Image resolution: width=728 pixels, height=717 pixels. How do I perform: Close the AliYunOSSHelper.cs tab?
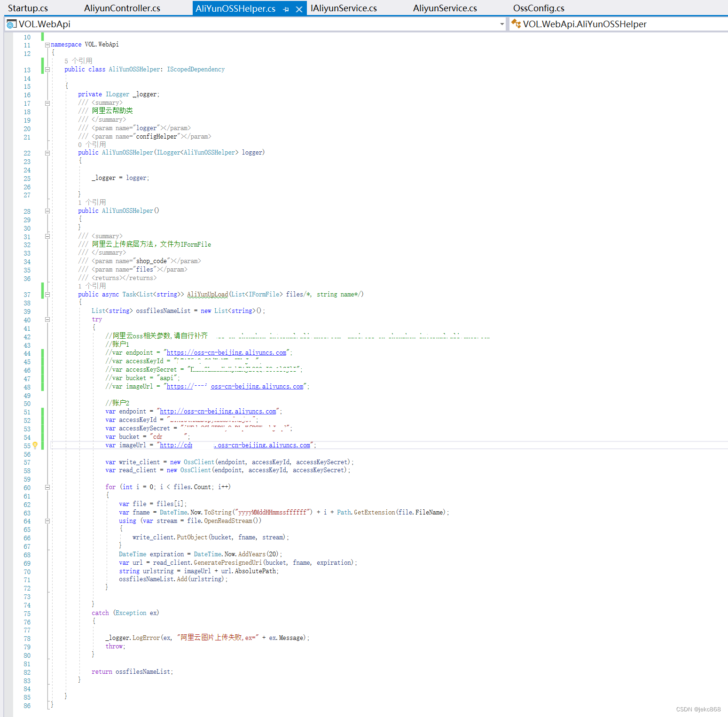[299, 9]
